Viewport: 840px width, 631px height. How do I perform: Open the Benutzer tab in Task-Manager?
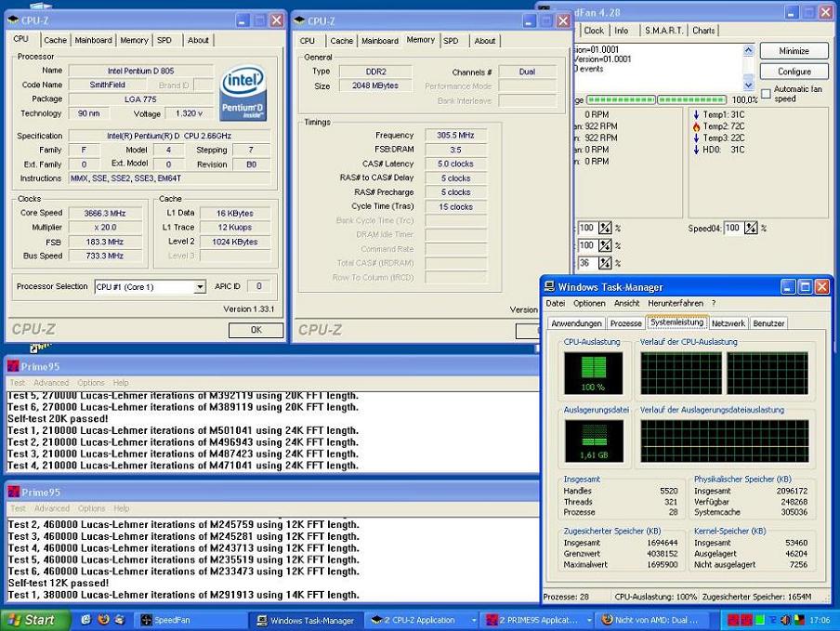[768, 323]
